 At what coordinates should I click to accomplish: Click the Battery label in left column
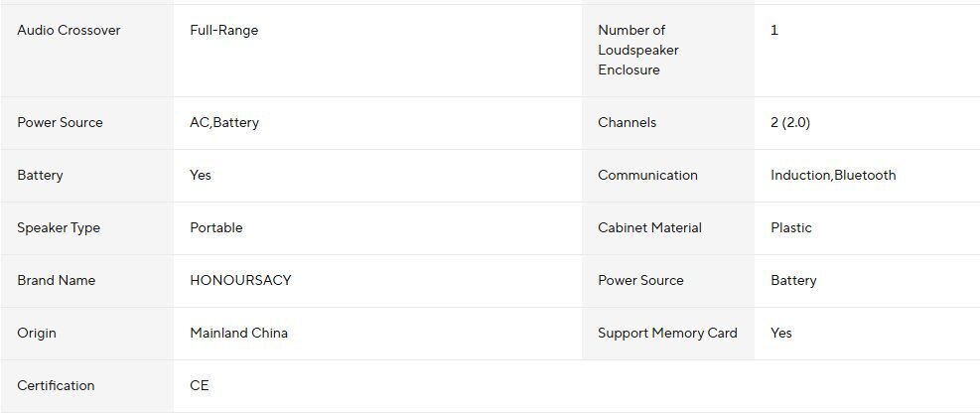[x=40, y=175]
